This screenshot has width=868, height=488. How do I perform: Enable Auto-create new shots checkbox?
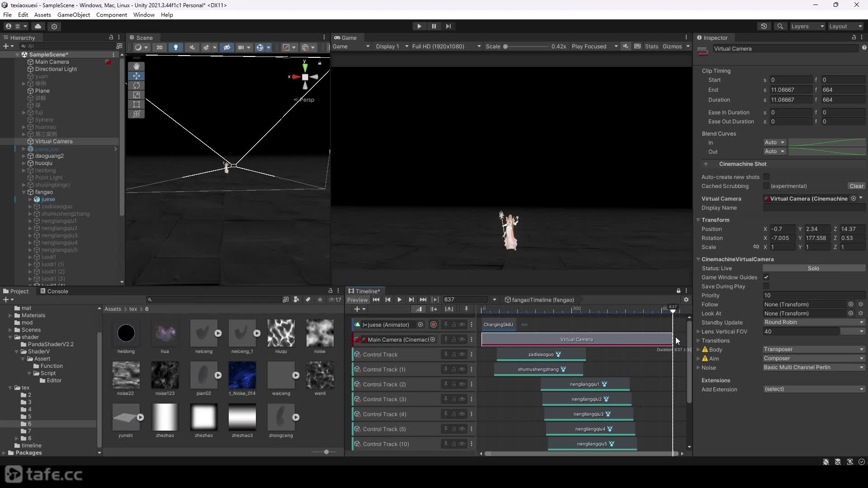766,177
